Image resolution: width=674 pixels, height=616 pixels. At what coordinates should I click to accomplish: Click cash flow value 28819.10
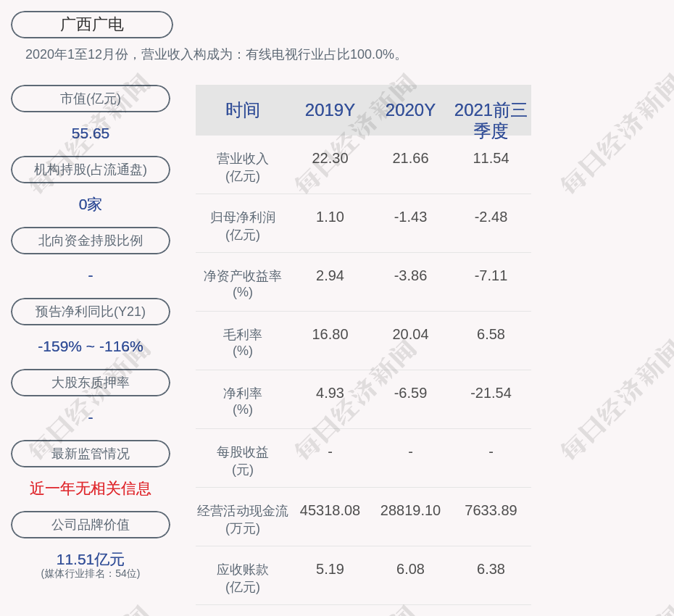[x=410, y=511]
